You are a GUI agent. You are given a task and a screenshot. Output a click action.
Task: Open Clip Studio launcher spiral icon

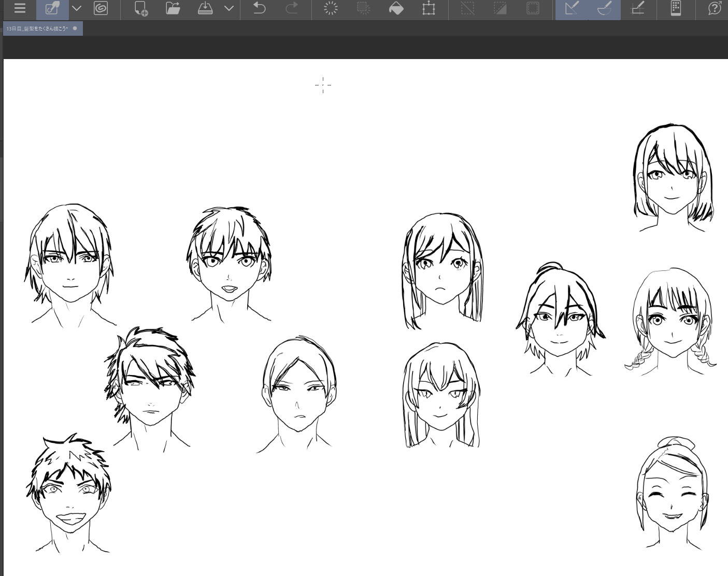tap(101, 9)
